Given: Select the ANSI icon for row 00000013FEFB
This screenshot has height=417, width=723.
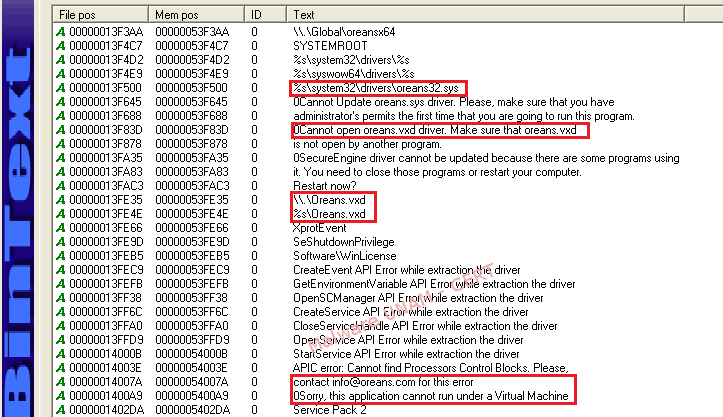Looking at the screenshot, I should [60, 284].
